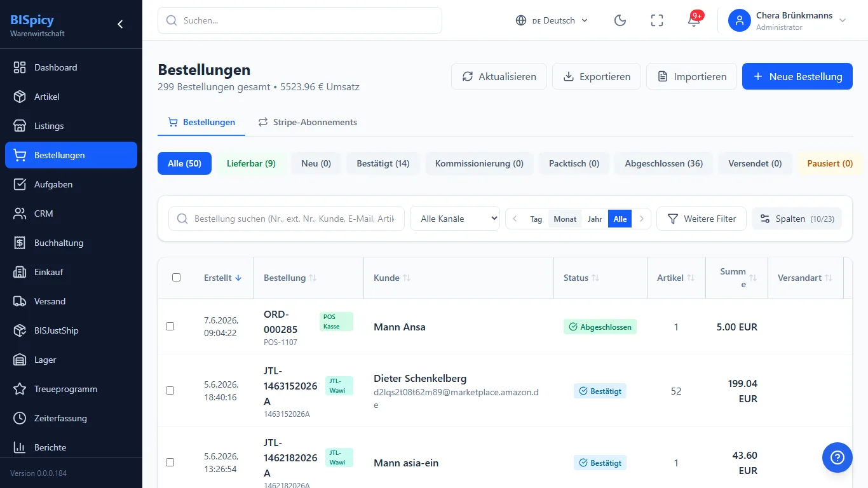Check the row for JTL-1462182026A

coord(170,463)
